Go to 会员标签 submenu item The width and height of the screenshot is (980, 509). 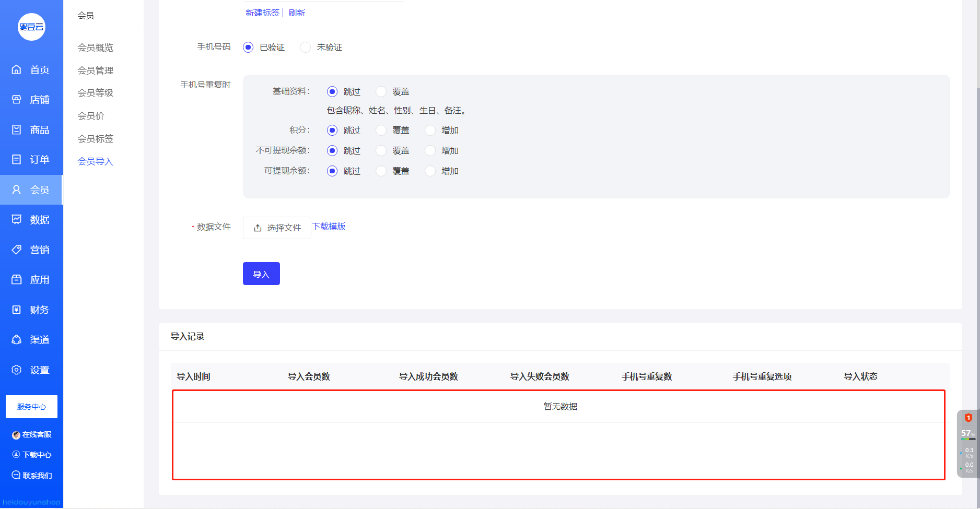pos(96,139)
